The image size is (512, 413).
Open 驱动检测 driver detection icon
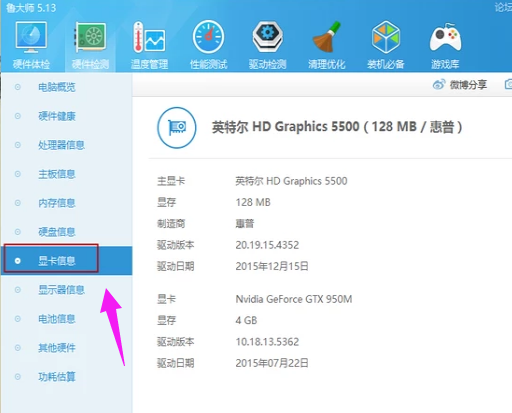click(267, 37)
